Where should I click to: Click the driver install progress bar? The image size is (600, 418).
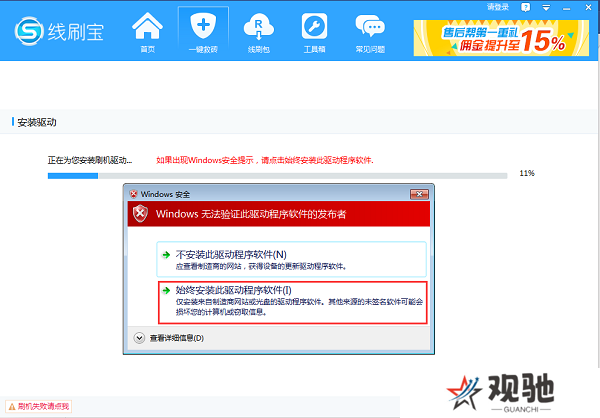[277, 176]
